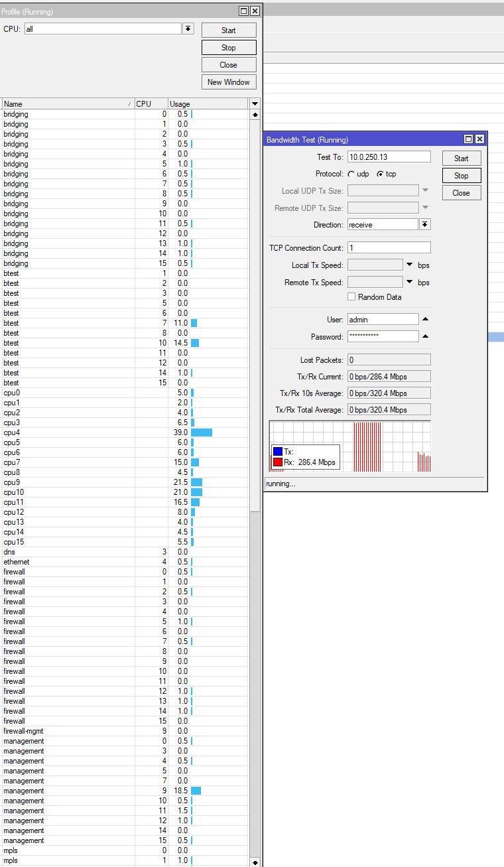Click the Tx/Rx Current value field
504x867 pixels.
point(389,377)
